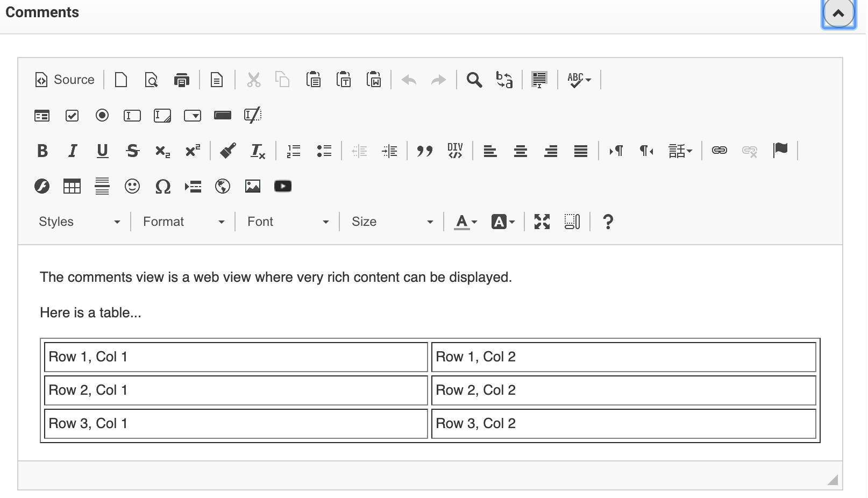868x498 pixels.
Task: Click the Source view button
Action: 65,80
